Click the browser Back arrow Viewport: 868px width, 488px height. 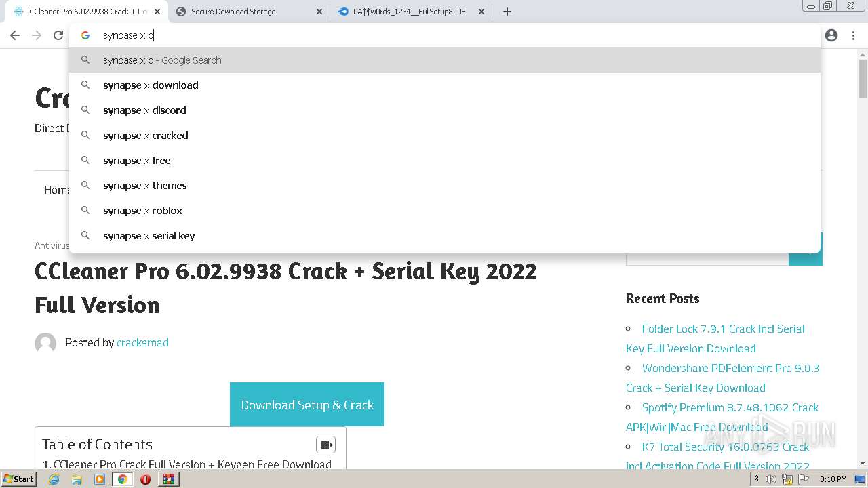[15, 35]
